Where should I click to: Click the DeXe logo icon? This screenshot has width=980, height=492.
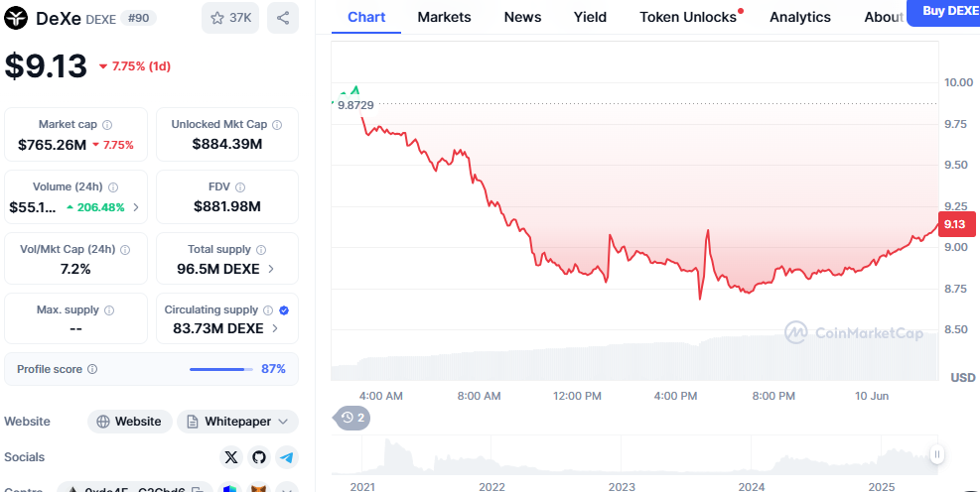point(16,18)
